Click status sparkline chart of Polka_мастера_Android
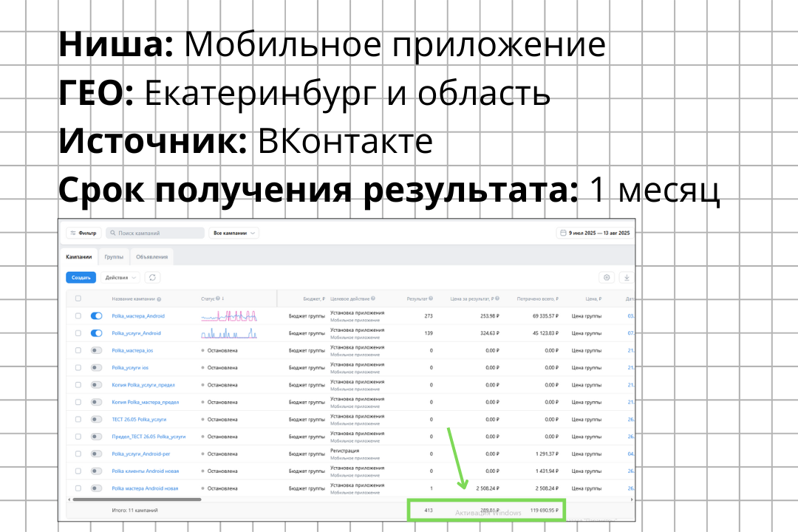 (x=229, y=316)
